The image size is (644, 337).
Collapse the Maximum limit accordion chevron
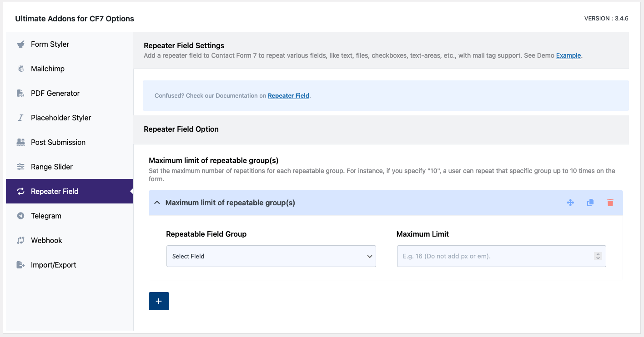[157, 203]
